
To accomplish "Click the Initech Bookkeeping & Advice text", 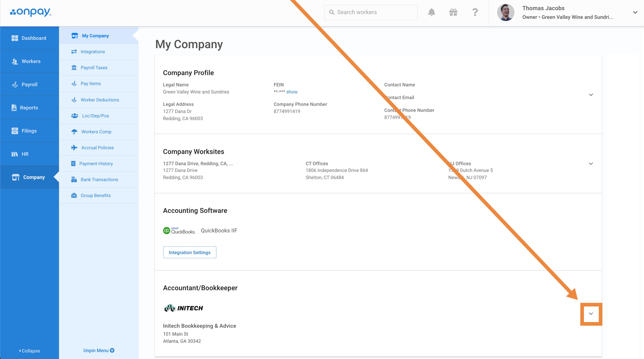I will coord(200,326).
